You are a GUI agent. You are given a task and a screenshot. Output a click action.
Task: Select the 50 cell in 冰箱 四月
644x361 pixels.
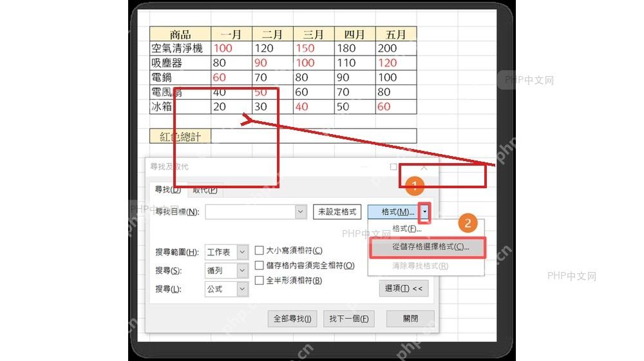[x=355, y=106]
